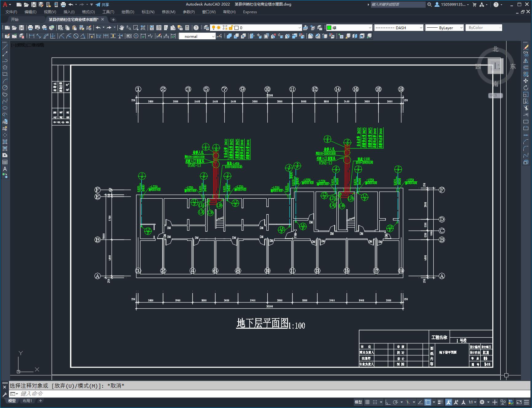
Task: Click the new drawing tab plus button
Action: pos(113,19)
